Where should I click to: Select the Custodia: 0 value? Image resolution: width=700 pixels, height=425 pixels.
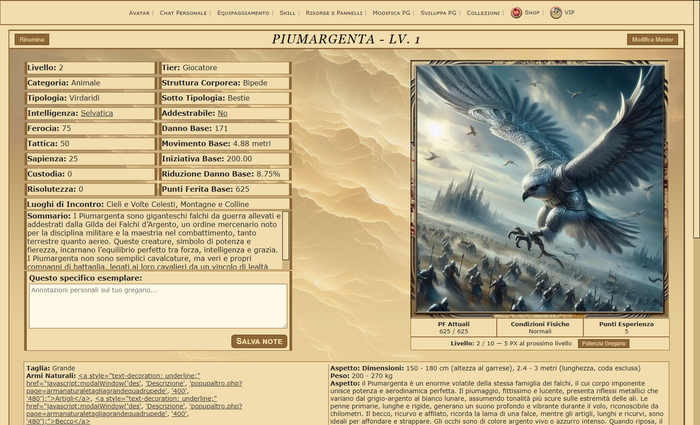coord(90,174)
